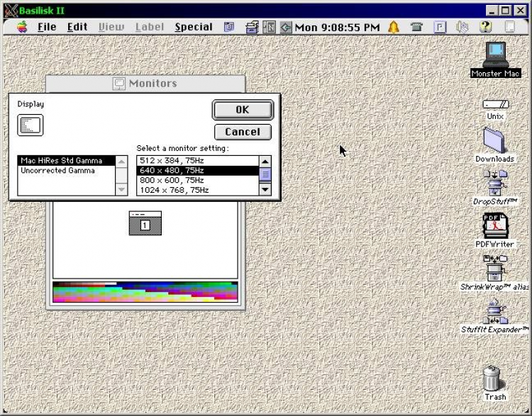Image resolution: width=532 pixels, height=416 pixels.
Task: Click the green left-arrow menu bar icon
Action: 286,27
